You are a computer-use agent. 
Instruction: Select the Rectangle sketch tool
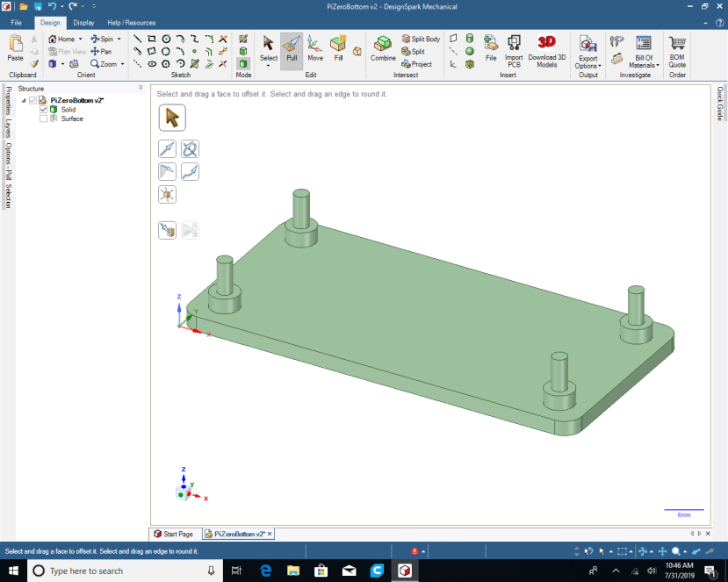[x=152, y=39]
